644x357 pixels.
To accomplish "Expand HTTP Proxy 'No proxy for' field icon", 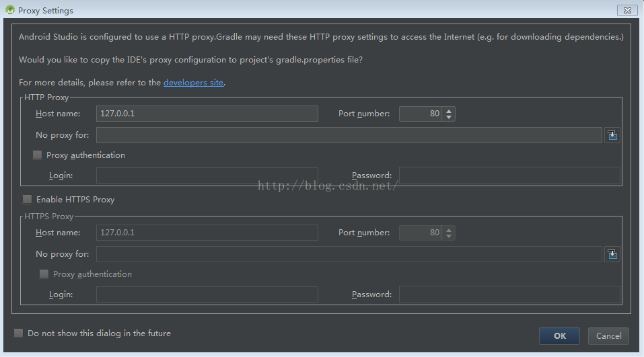I will pos(612,135).
